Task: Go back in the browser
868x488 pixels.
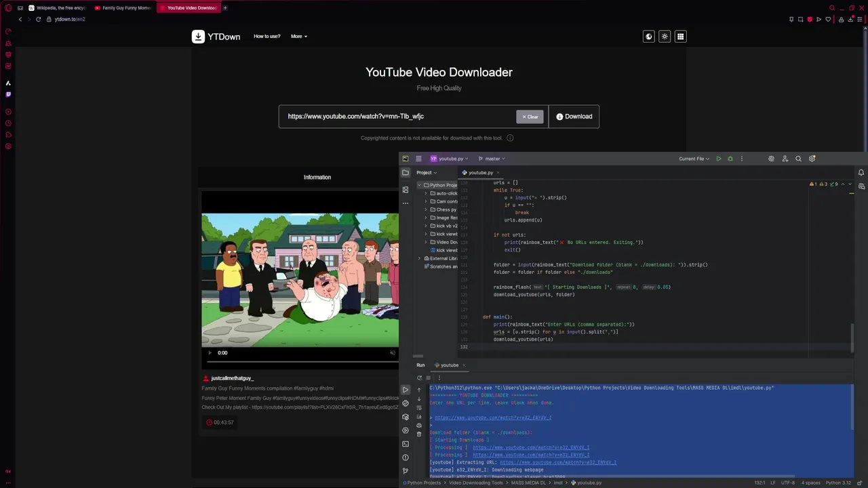Action: (20, 19)
